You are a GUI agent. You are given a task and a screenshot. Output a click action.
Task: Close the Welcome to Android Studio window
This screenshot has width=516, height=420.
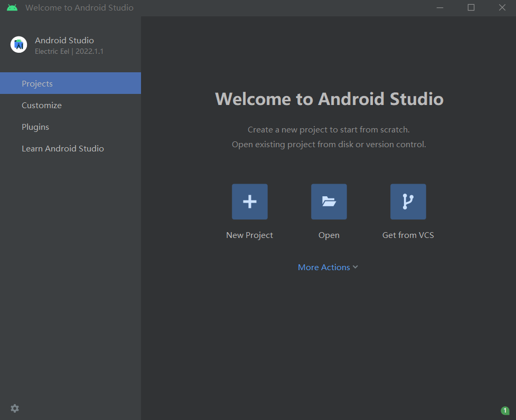(x=502, y=7)
